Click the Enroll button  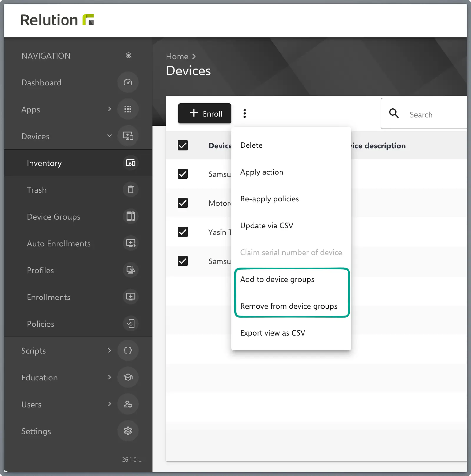point(205,113)
